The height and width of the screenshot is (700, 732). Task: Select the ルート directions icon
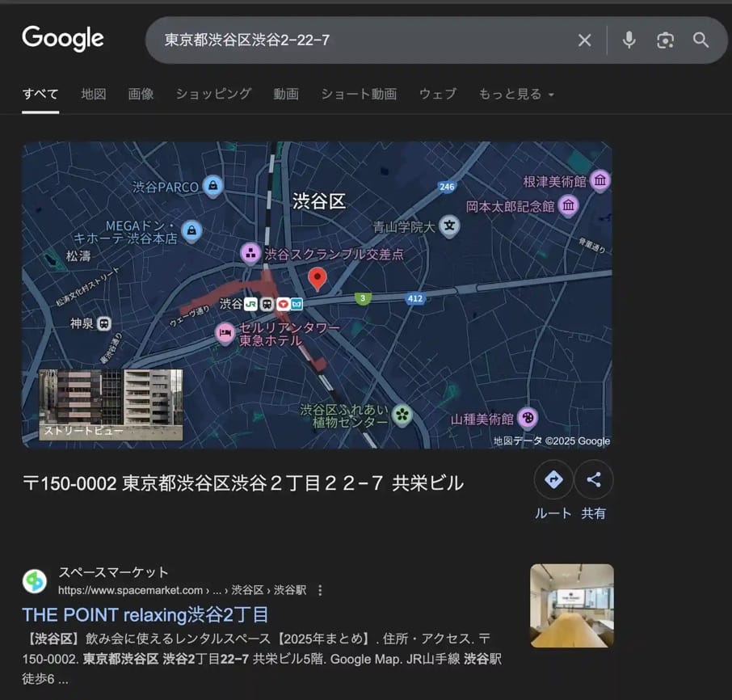tap(553, 479)
